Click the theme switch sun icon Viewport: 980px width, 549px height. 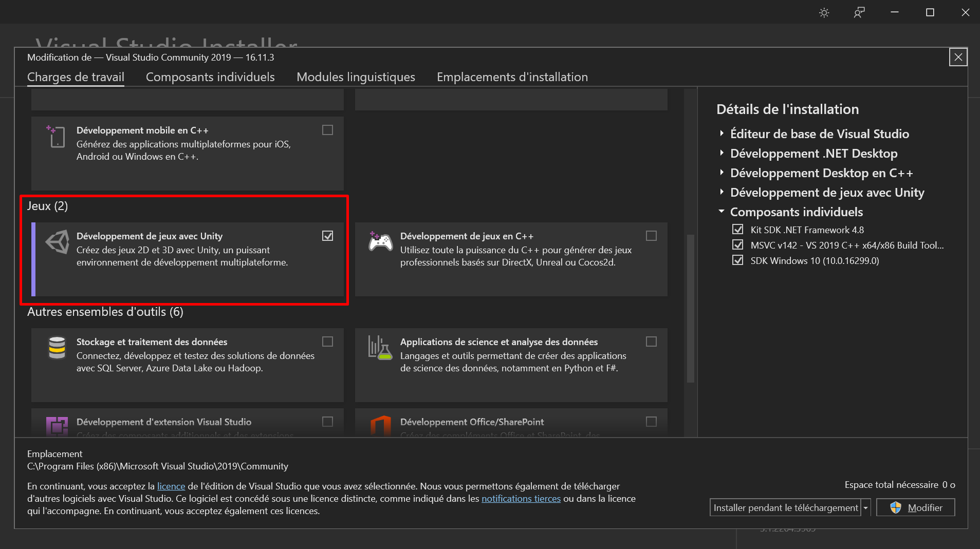pos(824,13)
